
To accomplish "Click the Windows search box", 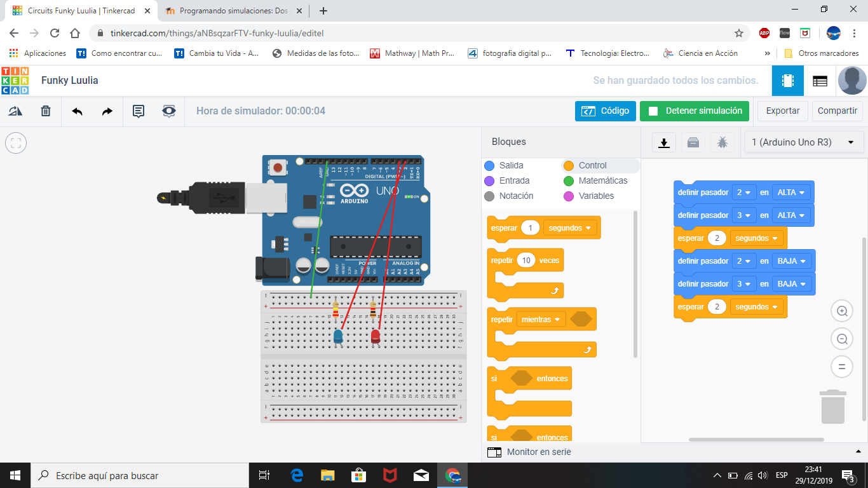I will click(x=140, y=475).
